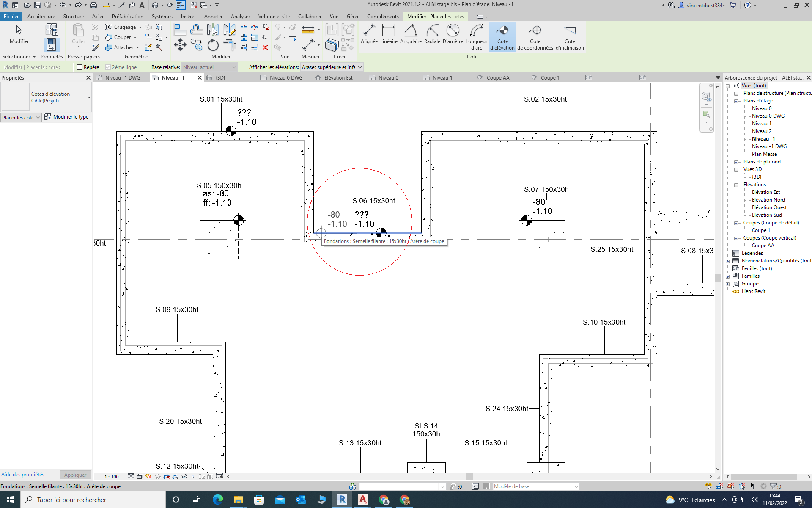Open the Placer les cote dropdown
This screenshot has width=812, height=508.
[x=21, y=118]
